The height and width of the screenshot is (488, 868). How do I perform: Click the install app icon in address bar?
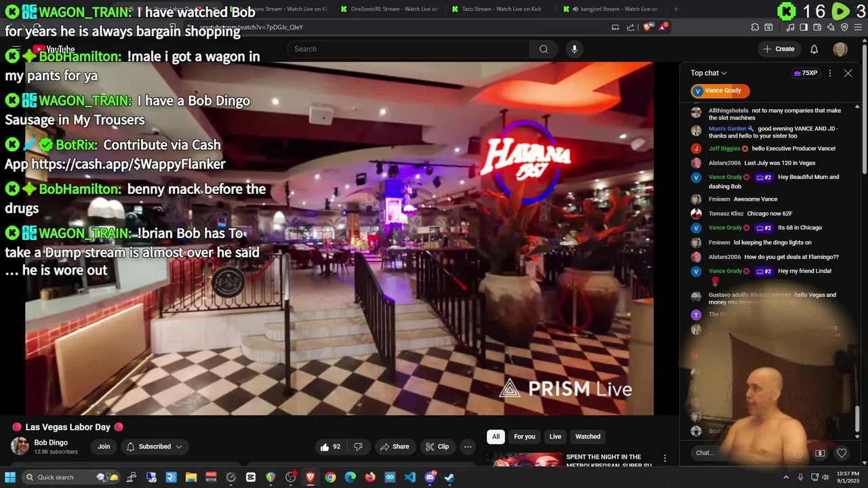(615, 27)
